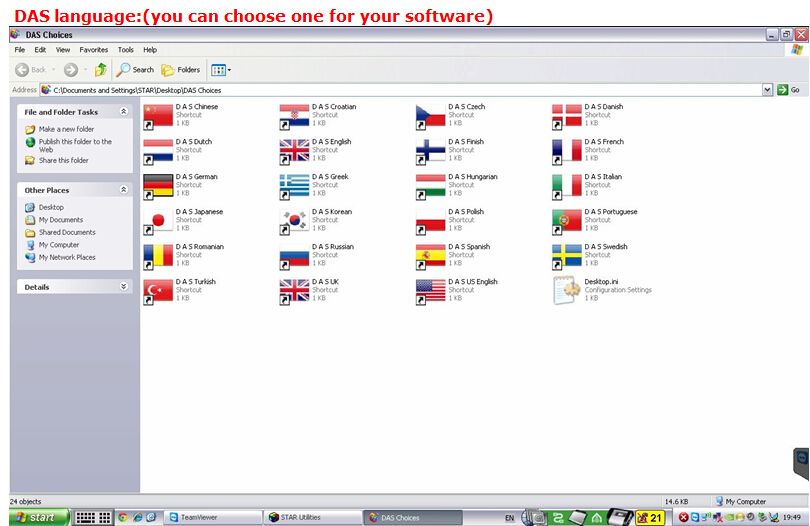Click the Back navigation button

click(30, 70)
